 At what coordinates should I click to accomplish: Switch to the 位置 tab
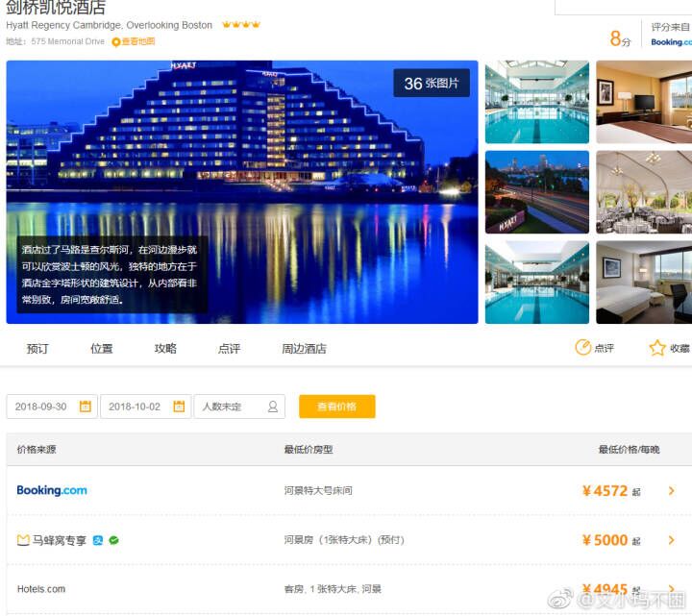pos(102,349)
